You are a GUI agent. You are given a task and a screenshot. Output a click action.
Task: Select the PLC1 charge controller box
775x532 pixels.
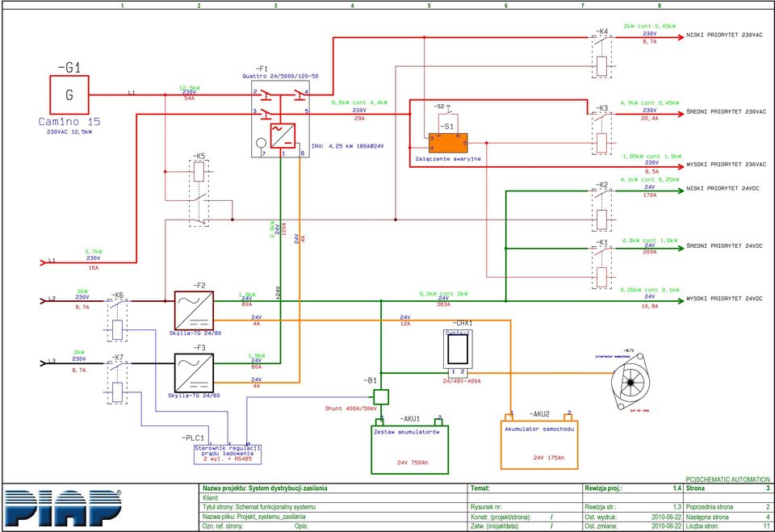[228, 455]
